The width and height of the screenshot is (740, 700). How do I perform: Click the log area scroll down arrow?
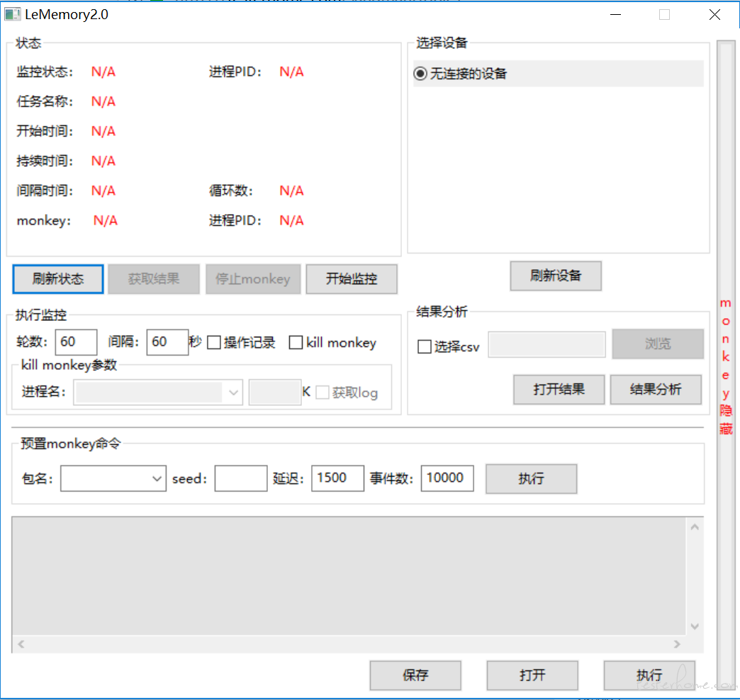[x=695, y=626]
